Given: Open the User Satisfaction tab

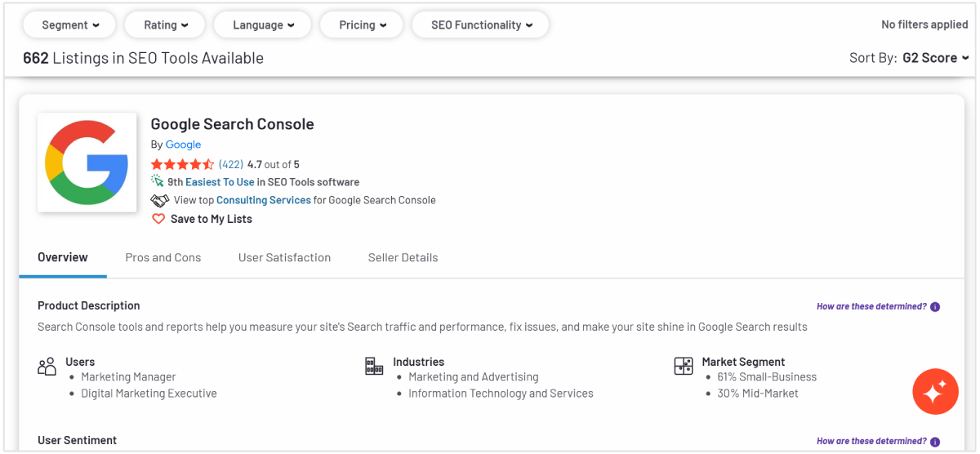Looking at the screenshot, I should tap(284, 257).
